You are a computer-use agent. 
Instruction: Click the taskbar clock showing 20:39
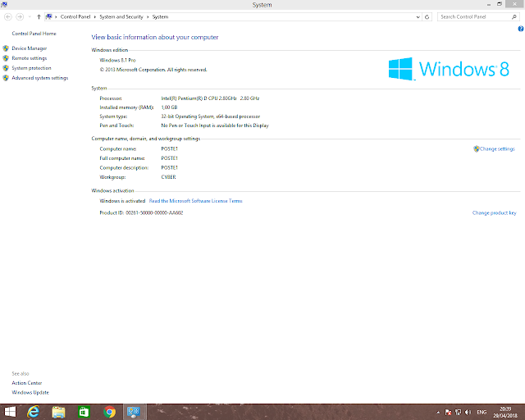(505, 413)
